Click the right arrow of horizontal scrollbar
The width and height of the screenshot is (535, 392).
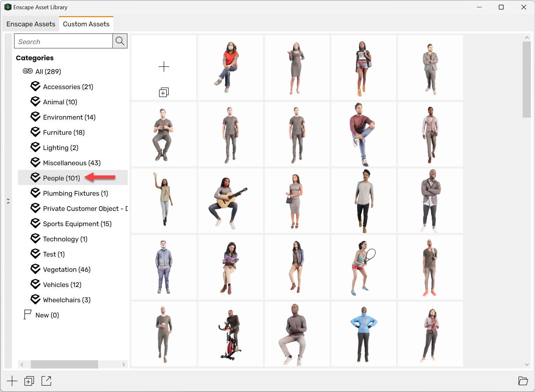click(124, 364)
